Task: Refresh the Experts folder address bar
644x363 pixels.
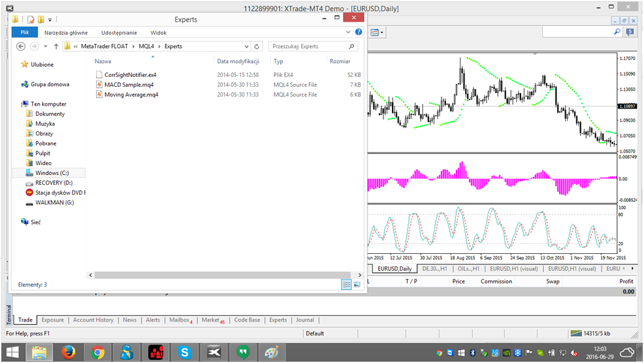Action: tap(257, 47)
